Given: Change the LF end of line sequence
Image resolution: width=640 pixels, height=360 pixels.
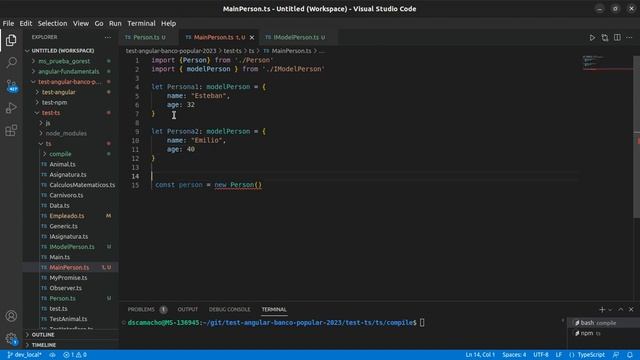Looking at the screenshot, I should [558, 355].
